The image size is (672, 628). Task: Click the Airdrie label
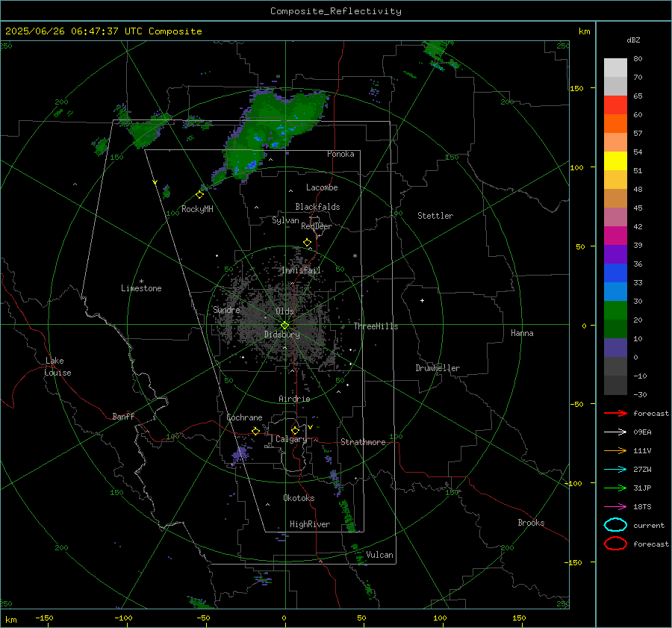pos(294,399)
